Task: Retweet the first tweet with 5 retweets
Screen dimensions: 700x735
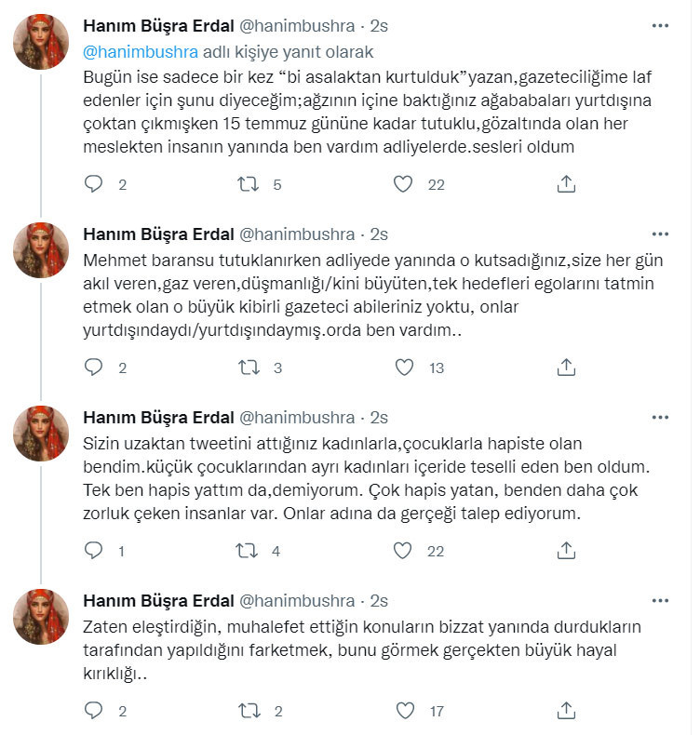Action: [x=249, y=184]
